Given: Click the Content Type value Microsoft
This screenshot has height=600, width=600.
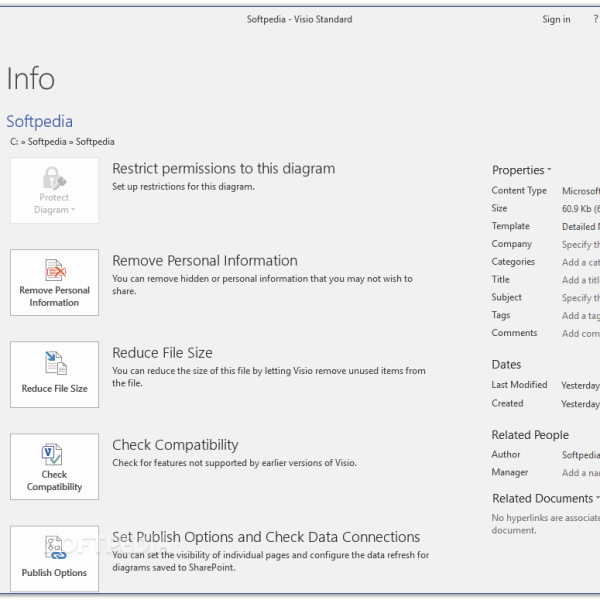Looking at the screenshot, I should (580, 191).
